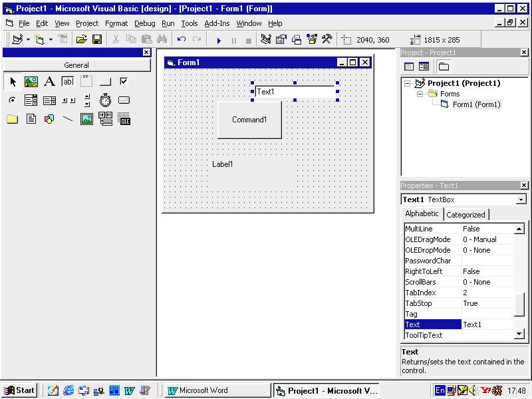Screen dimensions: 532x399
Task: Toggle Folders in Project panel
Action: coord(444,66)
